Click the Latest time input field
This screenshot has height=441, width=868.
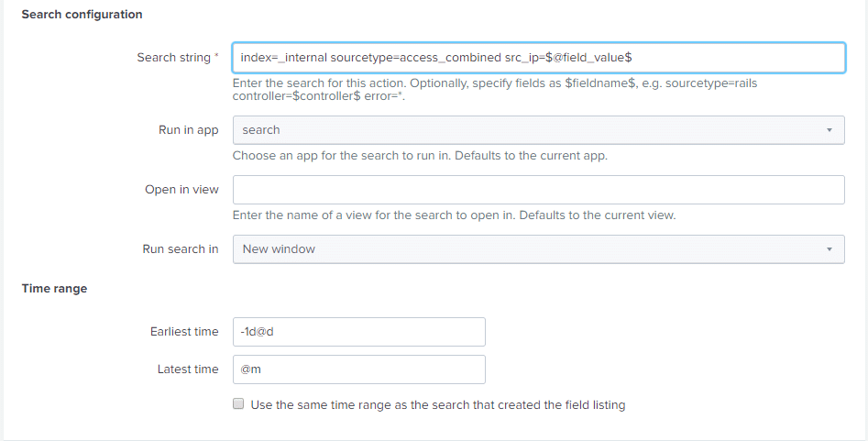click(358, 369)
